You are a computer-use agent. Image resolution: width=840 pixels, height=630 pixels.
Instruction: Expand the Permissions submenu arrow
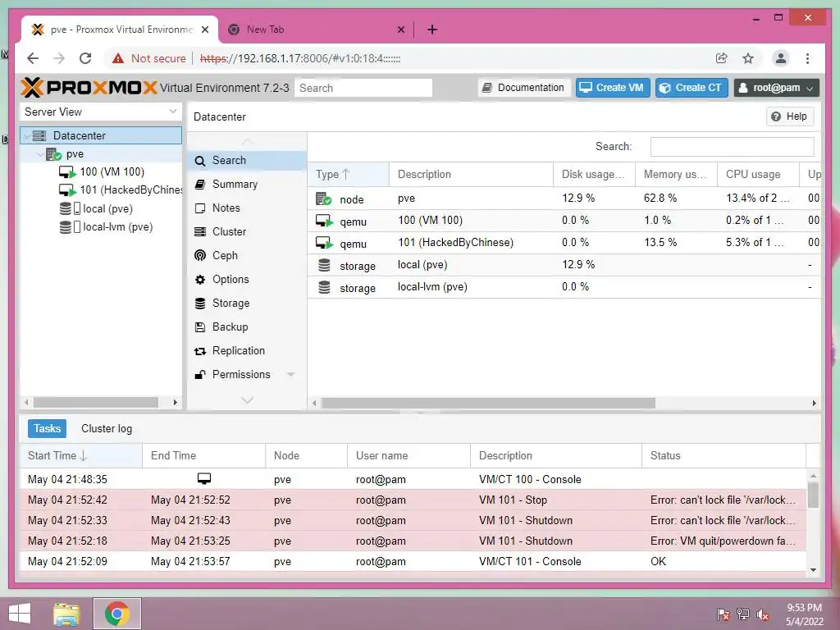[291, 374]
